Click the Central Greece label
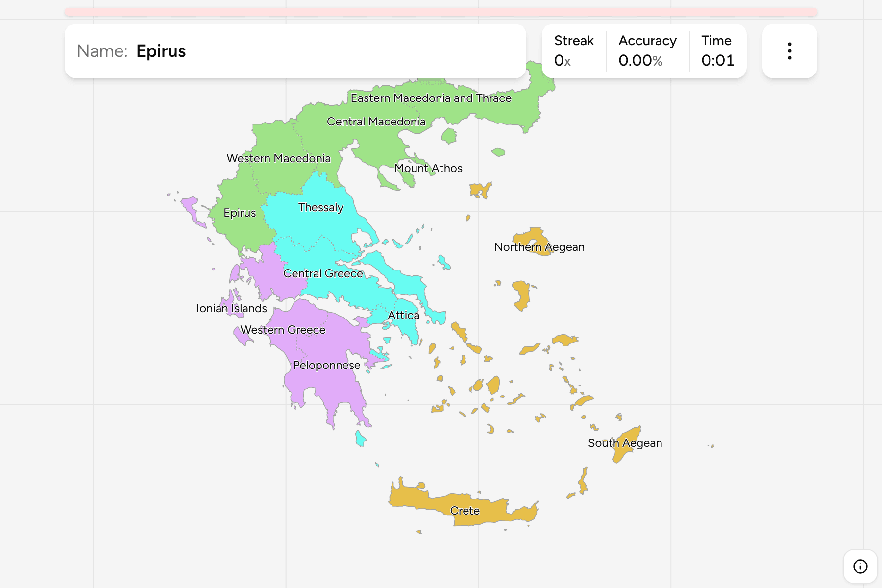 tap(323, 273)
